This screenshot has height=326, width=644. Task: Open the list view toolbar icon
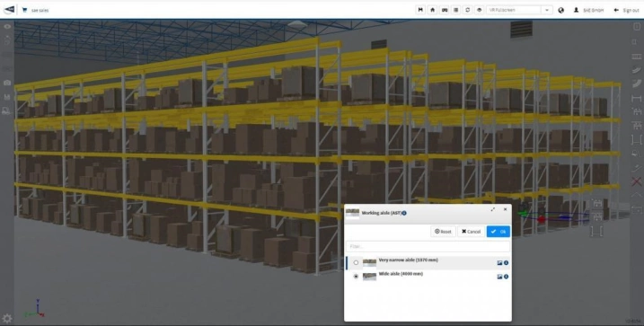coord(456,10)
